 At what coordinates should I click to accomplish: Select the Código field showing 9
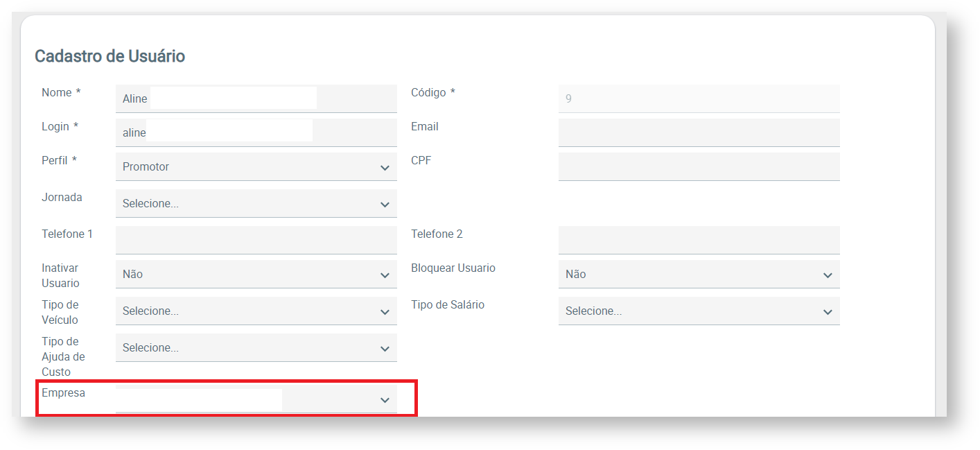699,98
